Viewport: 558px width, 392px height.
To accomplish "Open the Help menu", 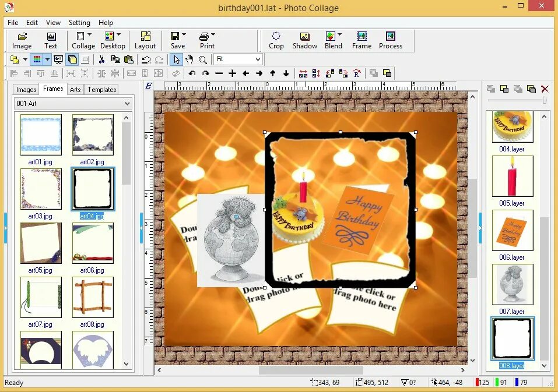I will [x=106, y=22].
